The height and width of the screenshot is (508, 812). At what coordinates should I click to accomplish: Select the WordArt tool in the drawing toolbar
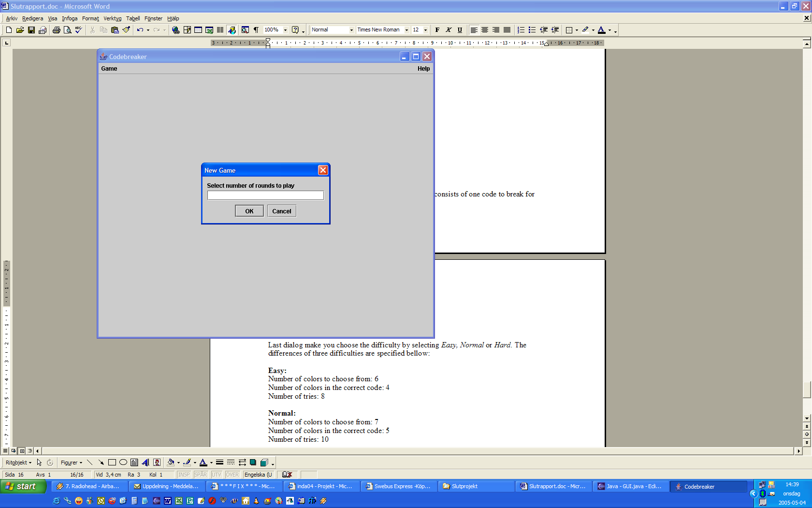[x=145, y=463]
